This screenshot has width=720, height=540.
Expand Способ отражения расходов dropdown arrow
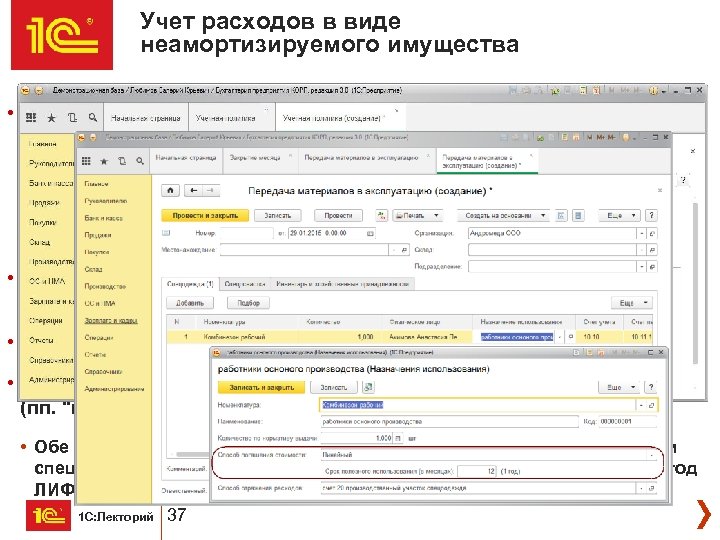(x=641, y=489)
